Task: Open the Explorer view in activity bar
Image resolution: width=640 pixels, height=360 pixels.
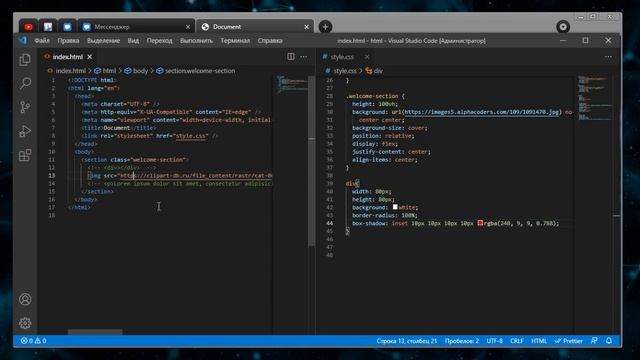Action: click(x=25, y=60)
